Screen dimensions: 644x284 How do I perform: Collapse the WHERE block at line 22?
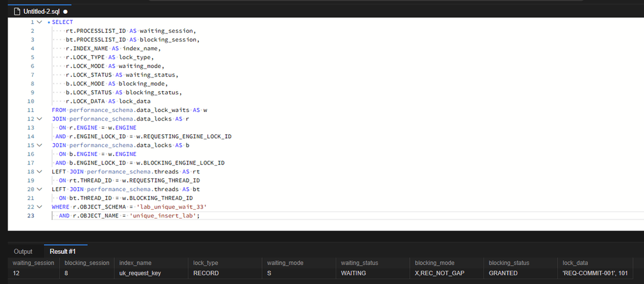(x=40, y=207)
